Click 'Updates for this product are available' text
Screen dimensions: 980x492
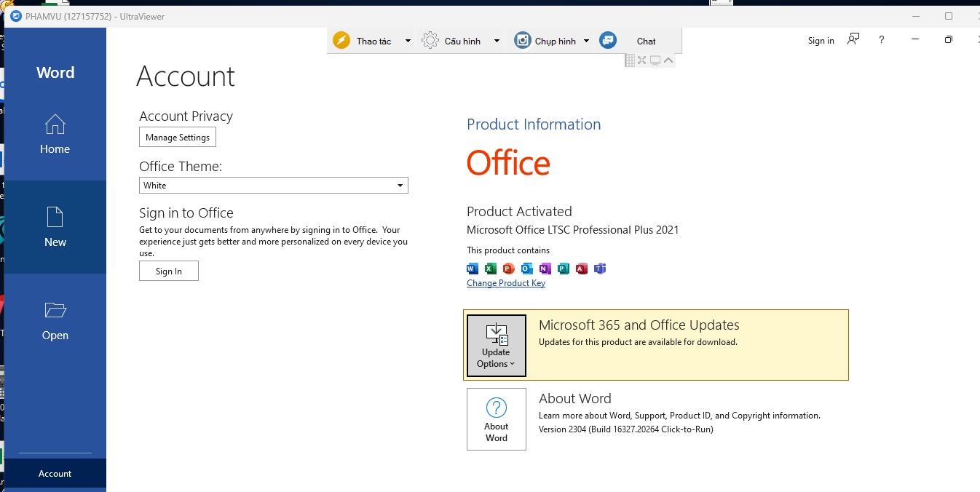point(638,342)
